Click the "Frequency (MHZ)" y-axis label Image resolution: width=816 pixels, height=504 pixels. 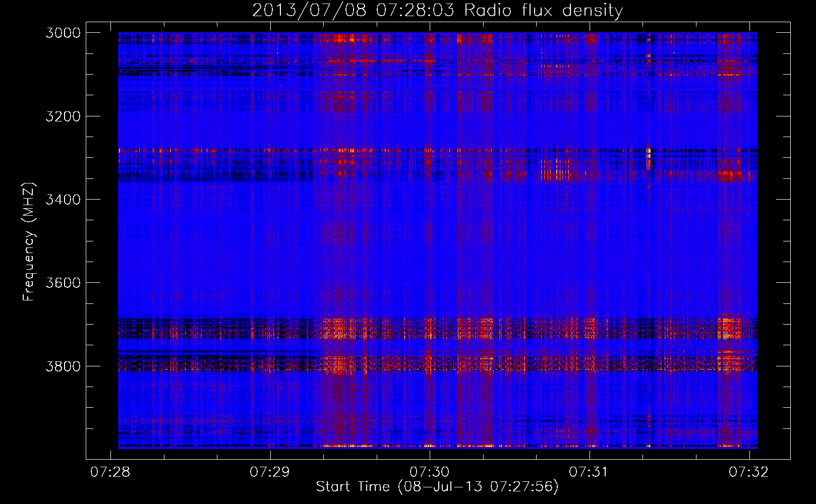pos(29,242)
